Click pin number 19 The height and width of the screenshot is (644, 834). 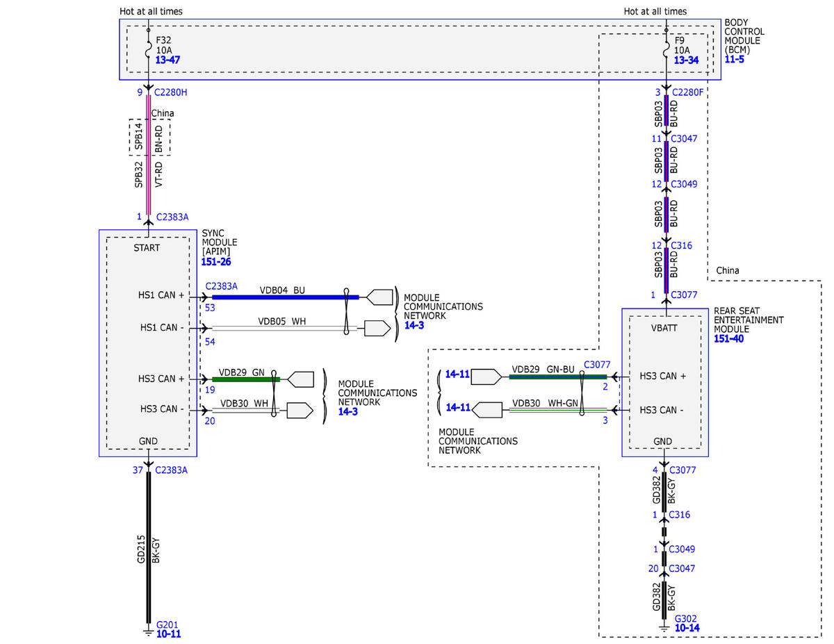click(x=210, y=390)
